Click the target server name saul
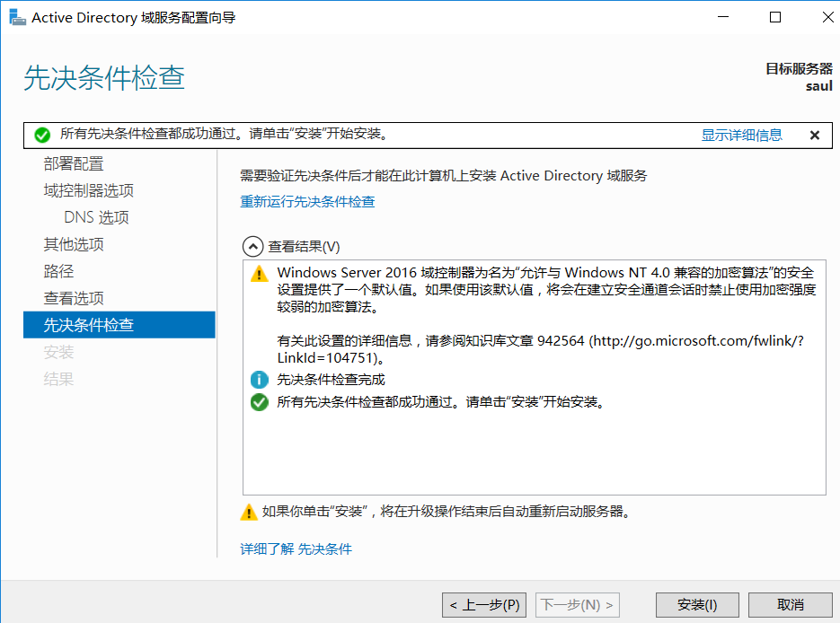840x623 pixels. click(819, 86)
